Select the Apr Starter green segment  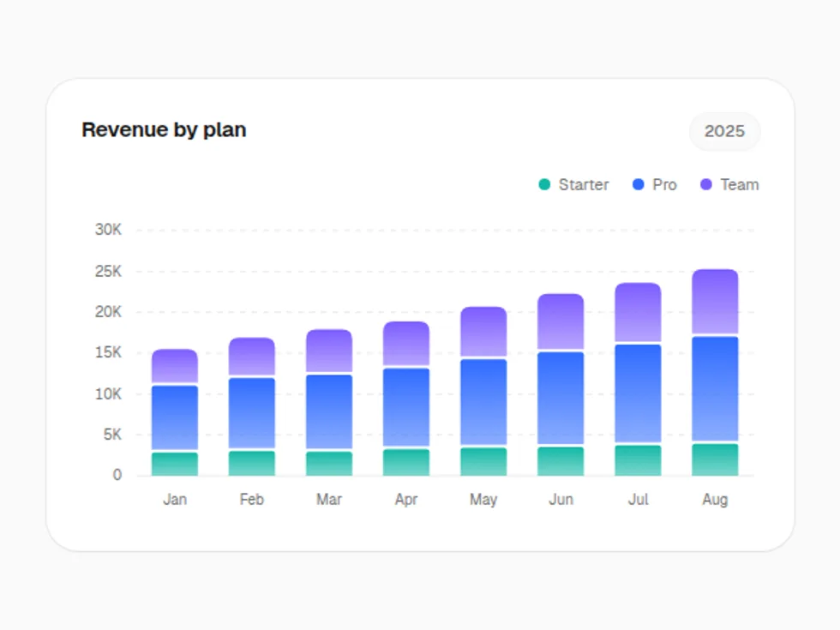point(406,462)
